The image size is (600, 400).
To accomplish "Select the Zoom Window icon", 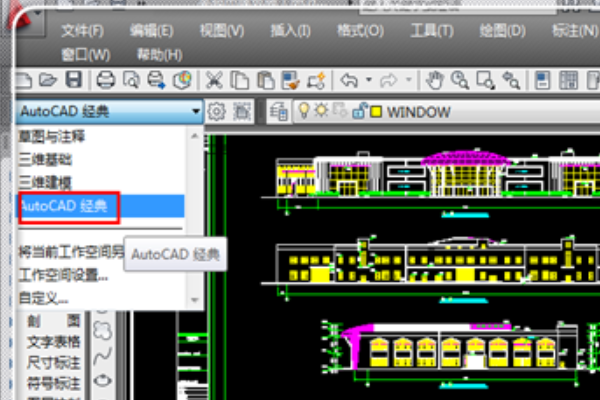I will click(x=485, y=80).
